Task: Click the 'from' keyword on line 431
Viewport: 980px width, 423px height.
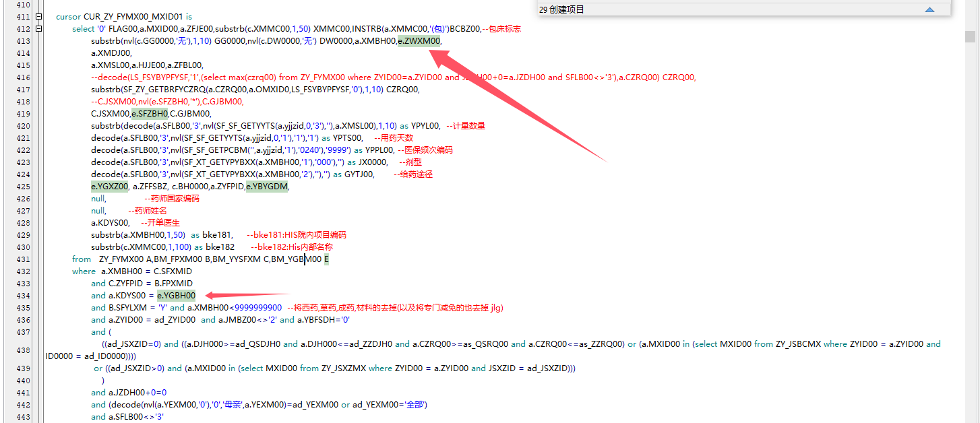Action: point(82,259)
